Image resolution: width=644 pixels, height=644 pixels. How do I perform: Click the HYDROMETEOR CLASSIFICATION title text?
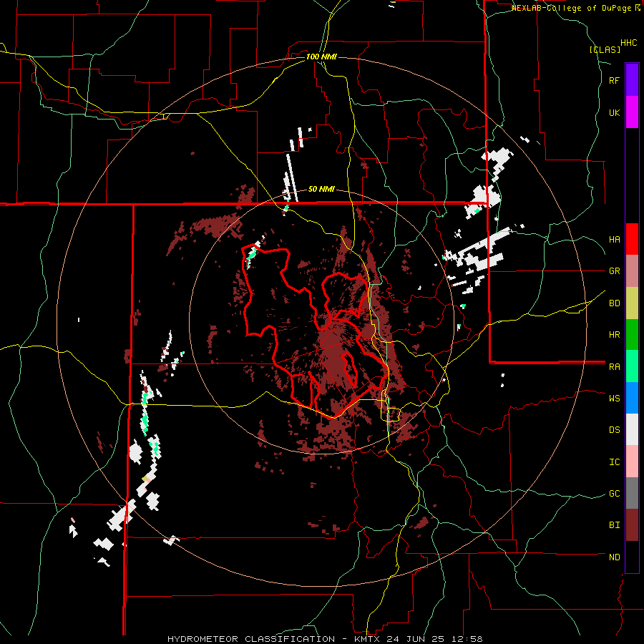pyautogui.click(x=251, y=639)
